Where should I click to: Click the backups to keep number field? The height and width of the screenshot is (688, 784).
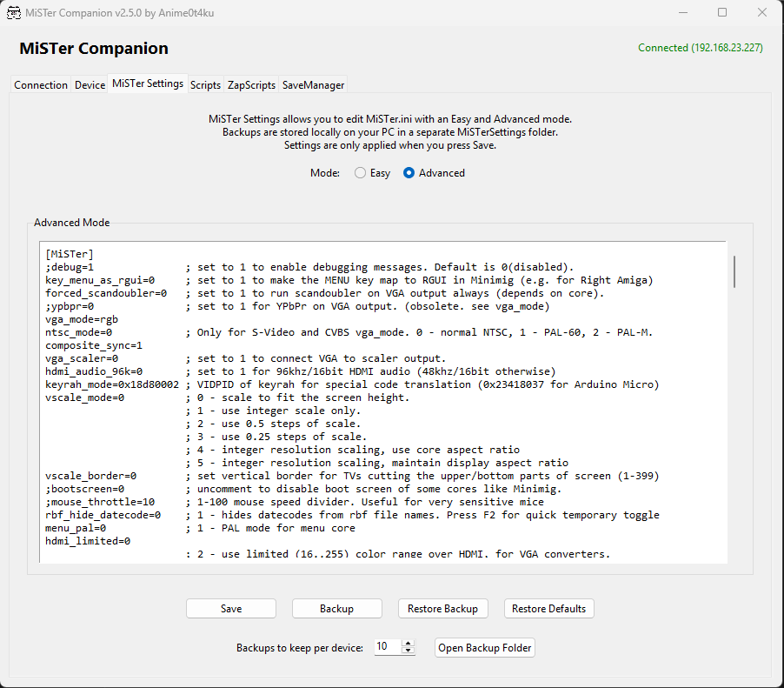click(x=388, y=646)
